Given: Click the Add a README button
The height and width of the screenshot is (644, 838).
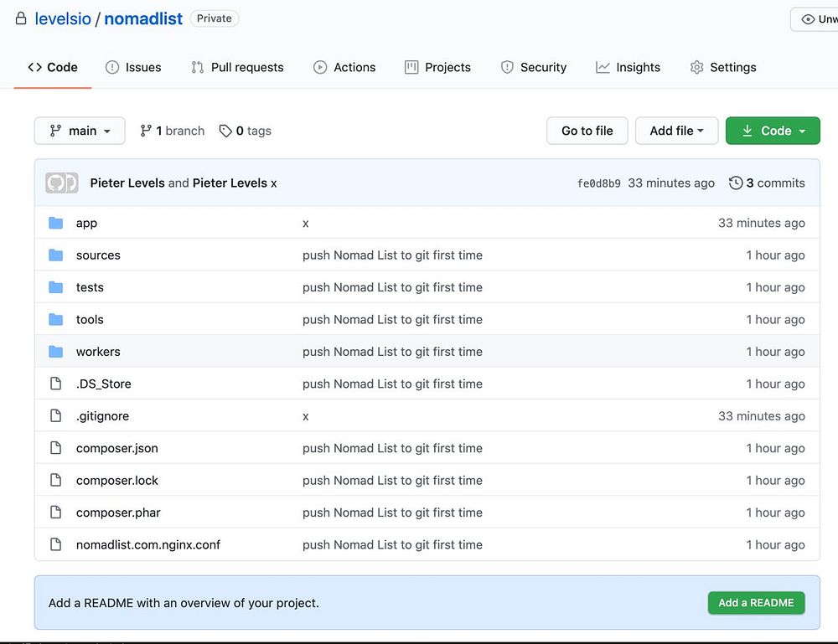Looking at the screenshot, I should coord(756,603).
